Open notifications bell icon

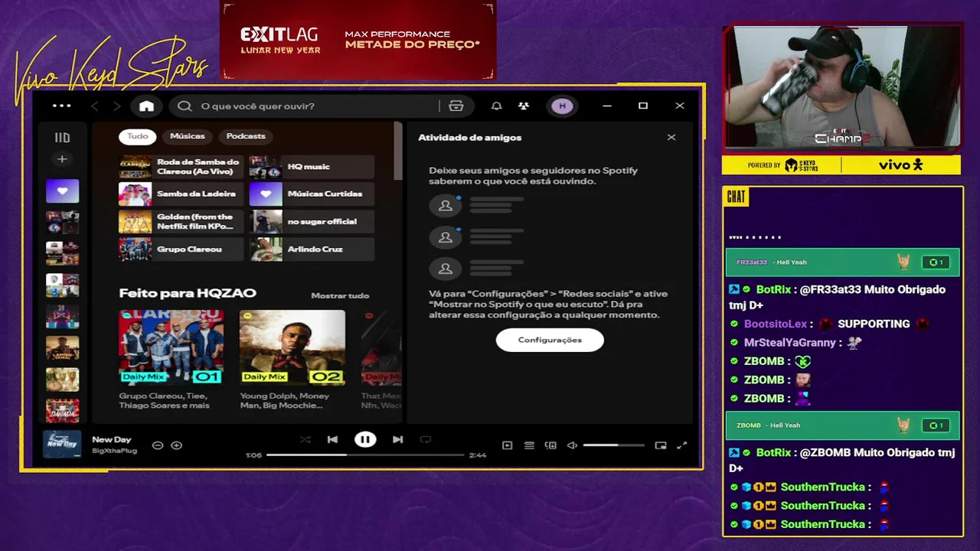coord(496,106)
